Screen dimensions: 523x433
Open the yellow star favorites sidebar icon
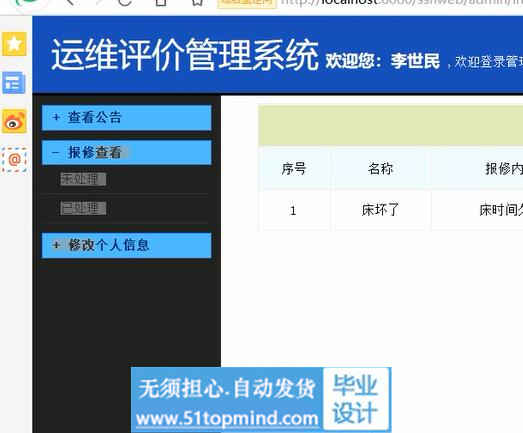click(x=14, y=44)
